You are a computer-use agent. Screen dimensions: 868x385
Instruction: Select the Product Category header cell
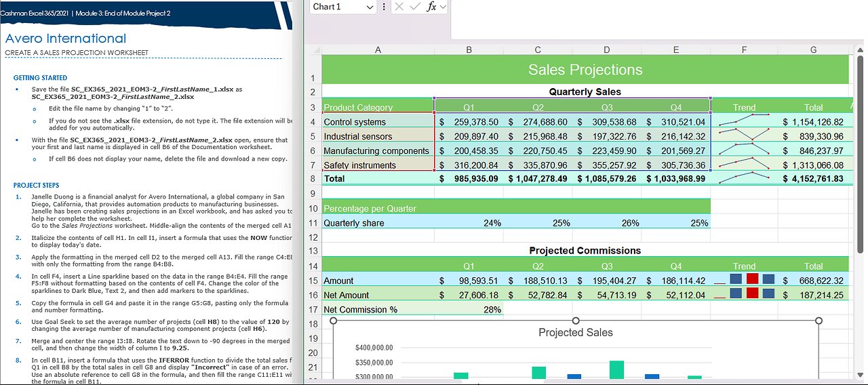pos(378,107)
